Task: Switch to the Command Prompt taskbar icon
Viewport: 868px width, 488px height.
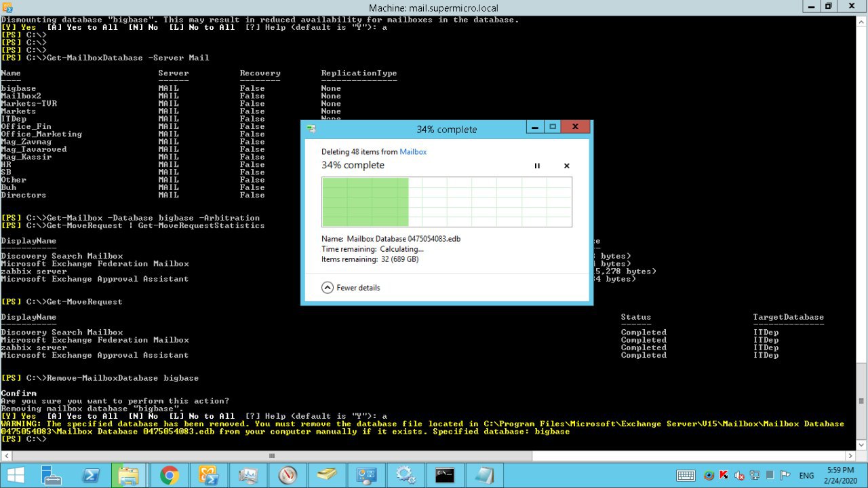Action: tap(445, 475)
